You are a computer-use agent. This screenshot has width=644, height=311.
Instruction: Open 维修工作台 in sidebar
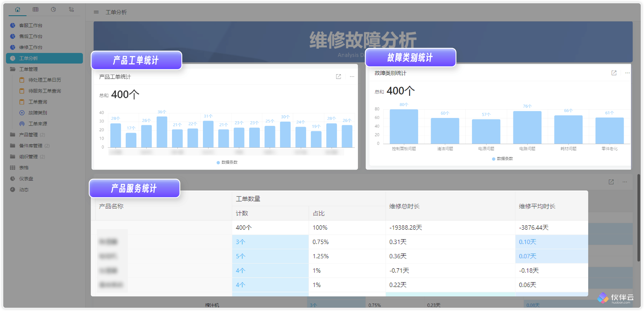pyautogui.click(x=44, y=47)
